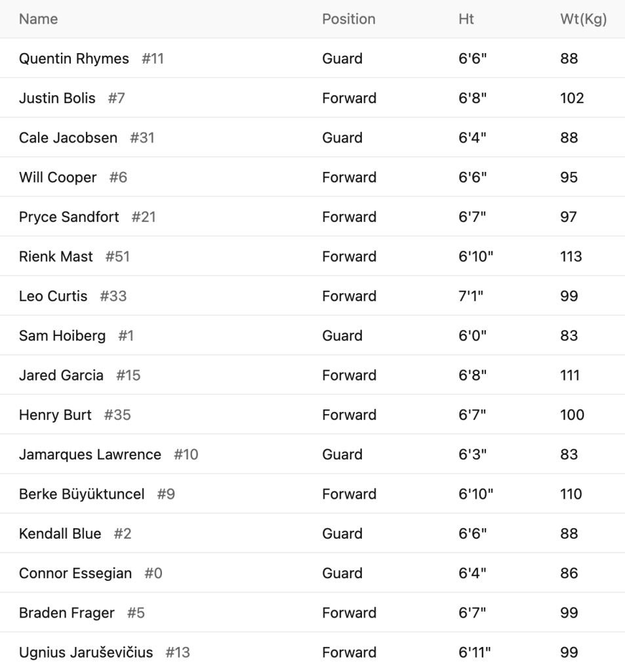Image resolution: width=625 pixels, height=672 pixels.
Task: Click the Ht column header
Action: (466, 19)
